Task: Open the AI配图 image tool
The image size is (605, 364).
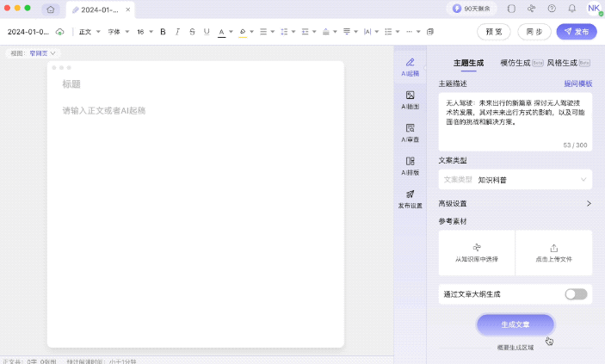Action: 411,100
